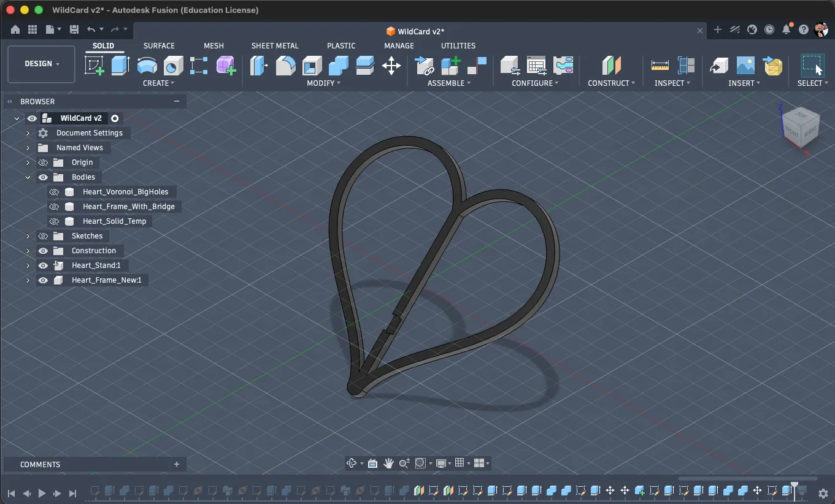
Task: Click the Joint icon in Assemble
Action: [x=477, y=65]
